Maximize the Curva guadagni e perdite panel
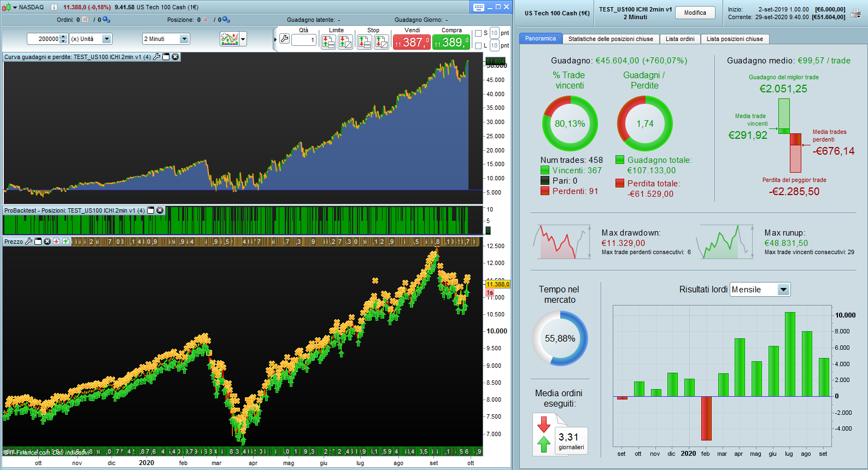868x470 pixels. click(x=166, y=57)
